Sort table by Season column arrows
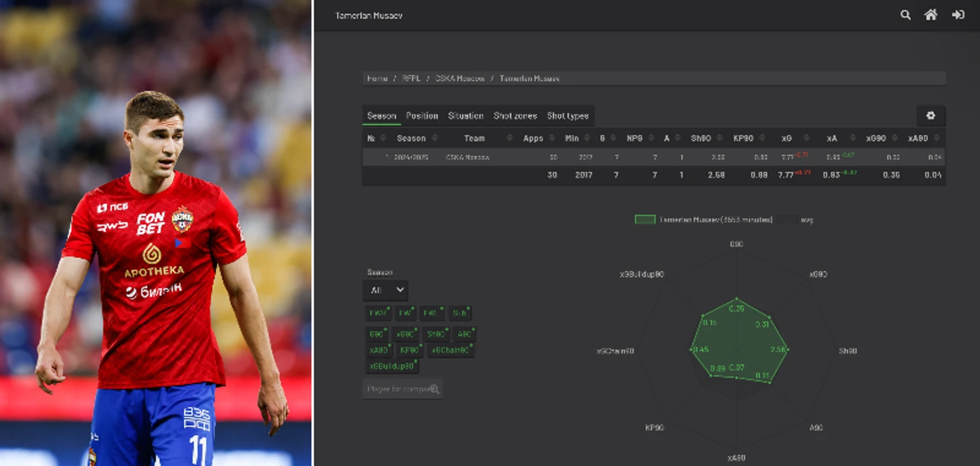Viewport: 980px width, 466px height. (434, 138)
